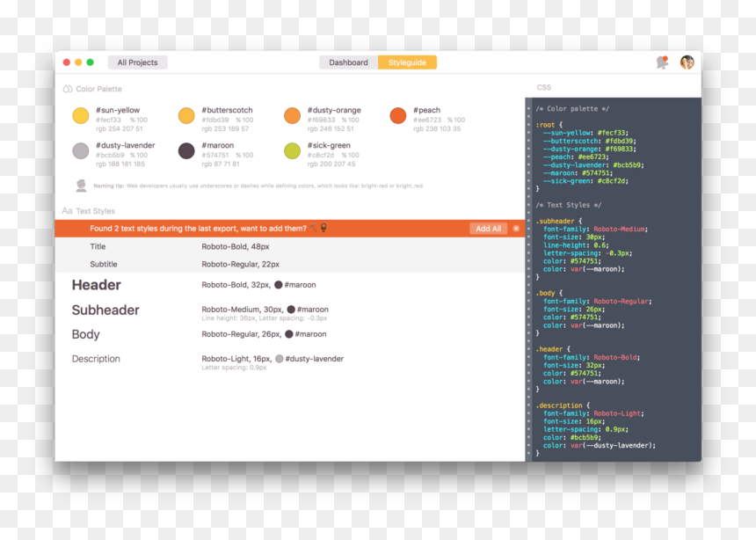The height and width of the screenshot is (540, 756).
Task: Click the #sick-green color name
Action: tap(329, 145)
